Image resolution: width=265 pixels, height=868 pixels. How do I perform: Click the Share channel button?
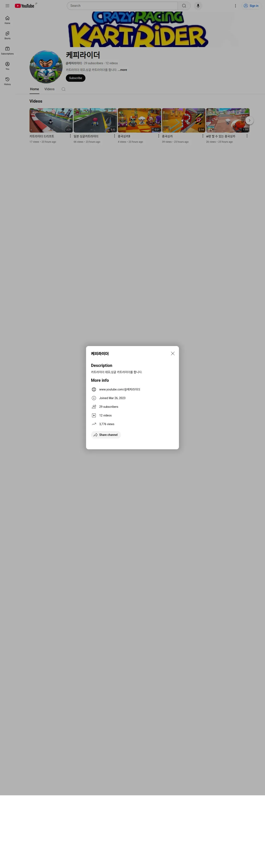(x=106, y=435)
